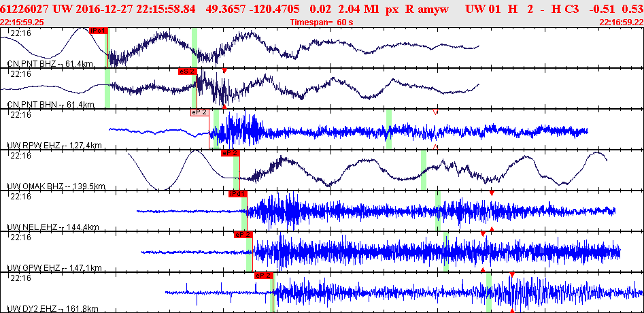This screenshot has height=313, width=644.
Task: Click the RPW EHZ waveform high-amplitude burst
Action: (x=244, y=129)
